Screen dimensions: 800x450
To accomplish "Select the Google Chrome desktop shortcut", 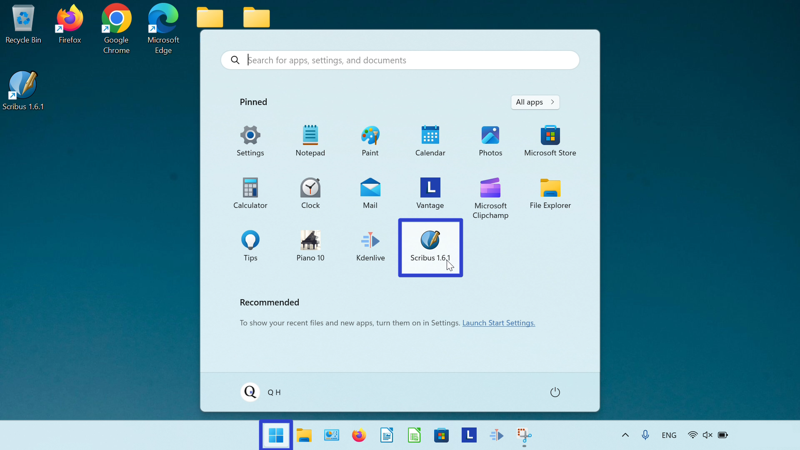I will coord(116,29).
